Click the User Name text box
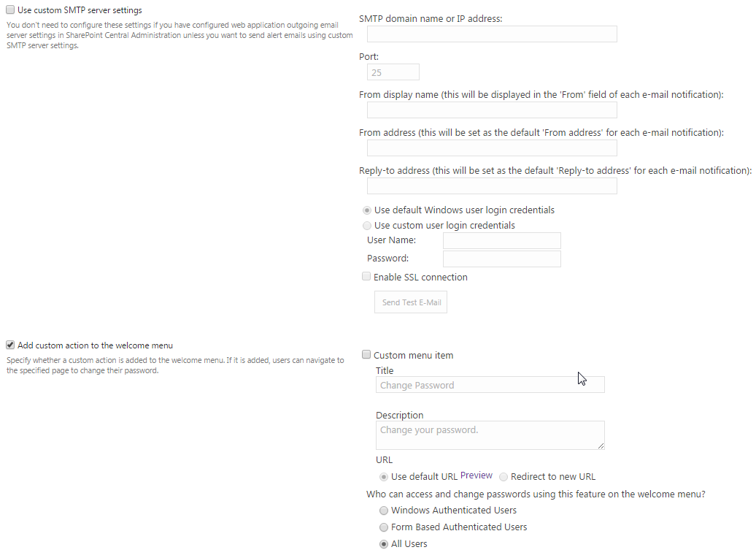This screenshot has height=558, width=756. 501,240
